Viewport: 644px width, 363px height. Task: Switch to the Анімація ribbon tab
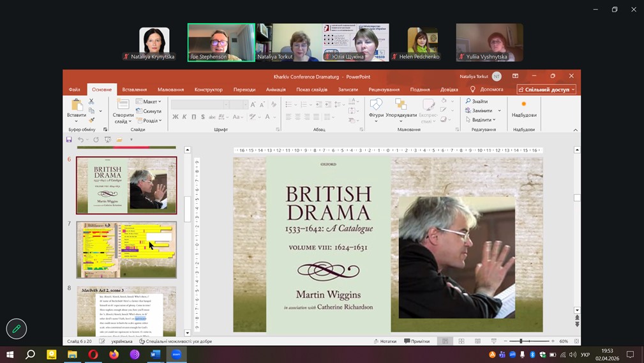point(276,89)
